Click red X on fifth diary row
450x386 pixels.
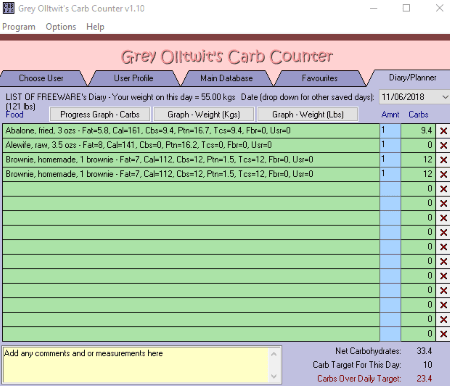pos(443,189)
